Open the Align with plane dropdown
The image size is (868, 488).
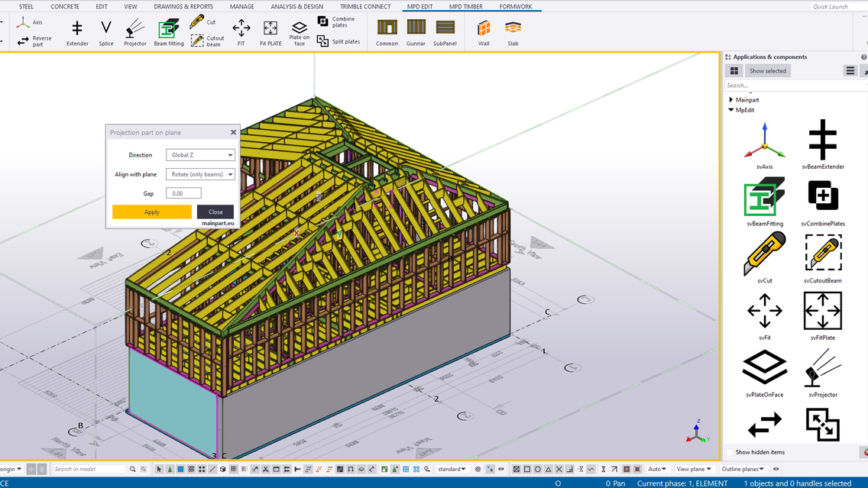[x=200, y=174]
